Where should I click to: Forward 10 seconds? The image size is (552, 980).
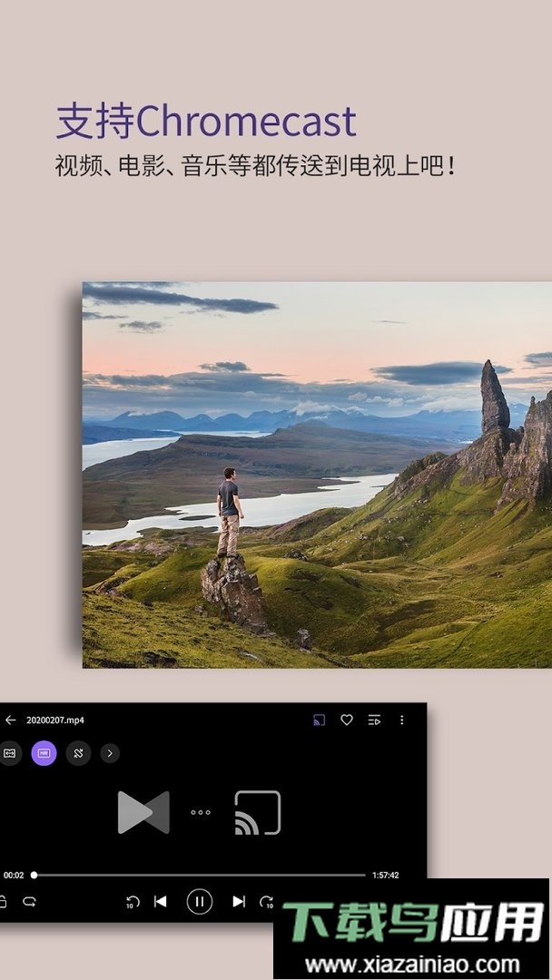266,902
